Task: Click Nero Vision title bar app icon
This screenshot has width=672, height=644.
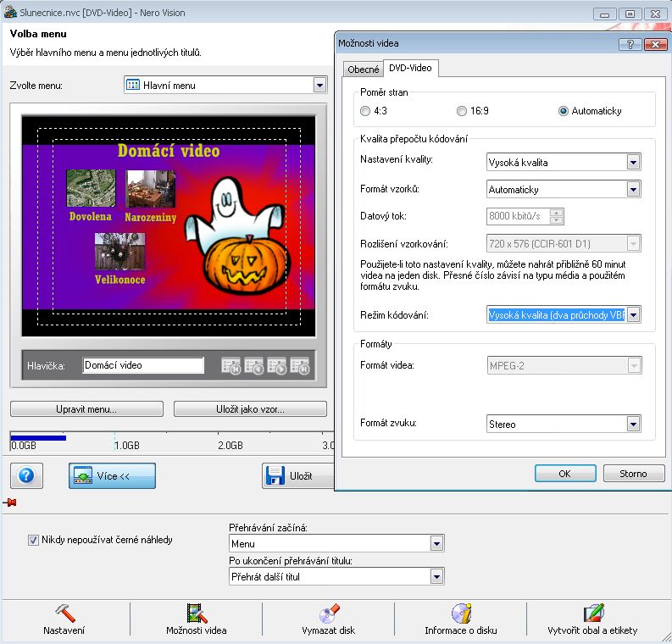Action: pyautogui.click(x=10, y=13)
